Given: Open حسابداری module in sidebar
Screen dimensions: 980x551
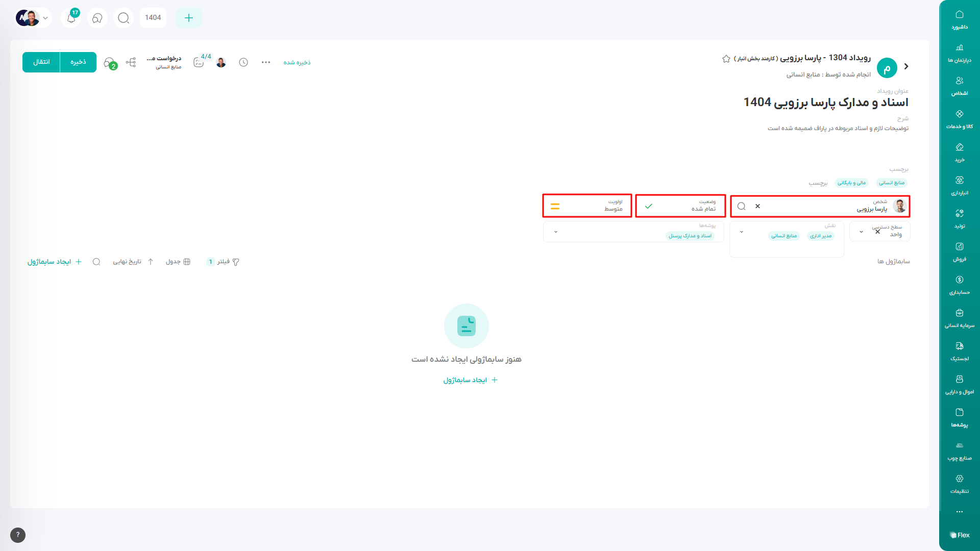Looking at the screenshot, I should tap(959, 285).
